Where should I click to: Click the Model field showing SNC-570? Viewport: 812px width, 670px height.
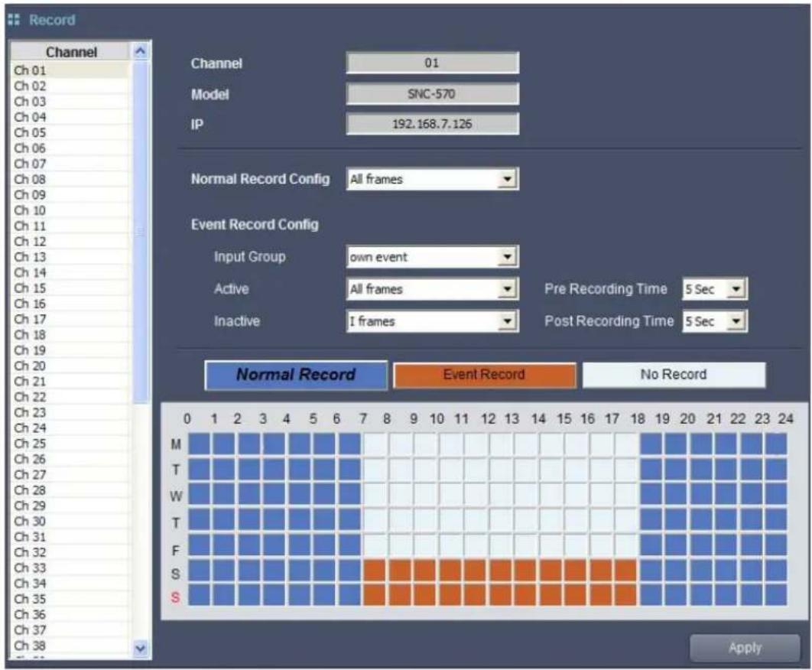(x=433, y=94)
